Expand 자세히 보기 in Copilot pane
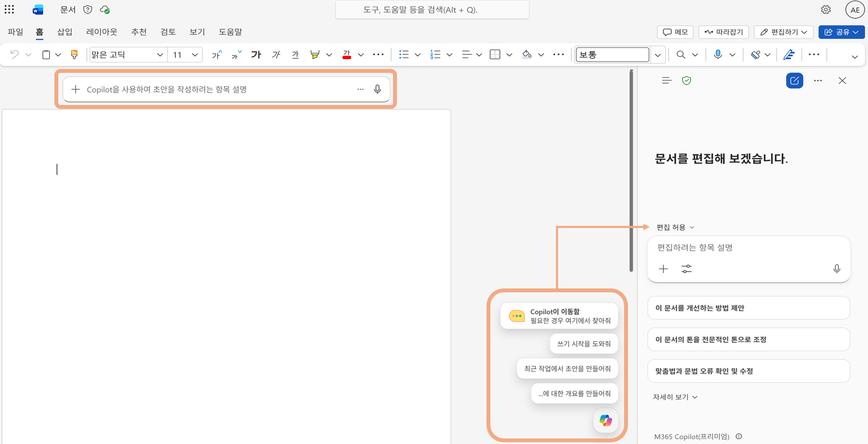868x444 pixels. [x=675, y=397]
